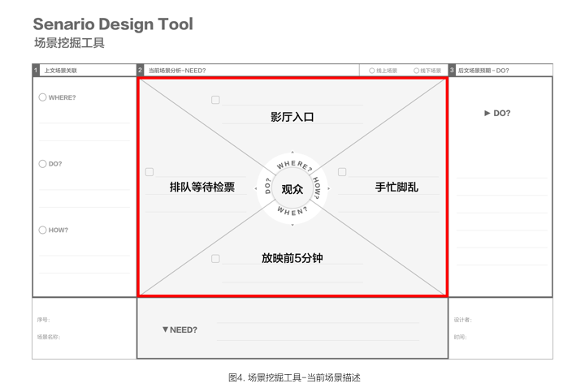Click the curved HOW? ring label
This screenshot has height=392, width=585.
click(317, 188)
